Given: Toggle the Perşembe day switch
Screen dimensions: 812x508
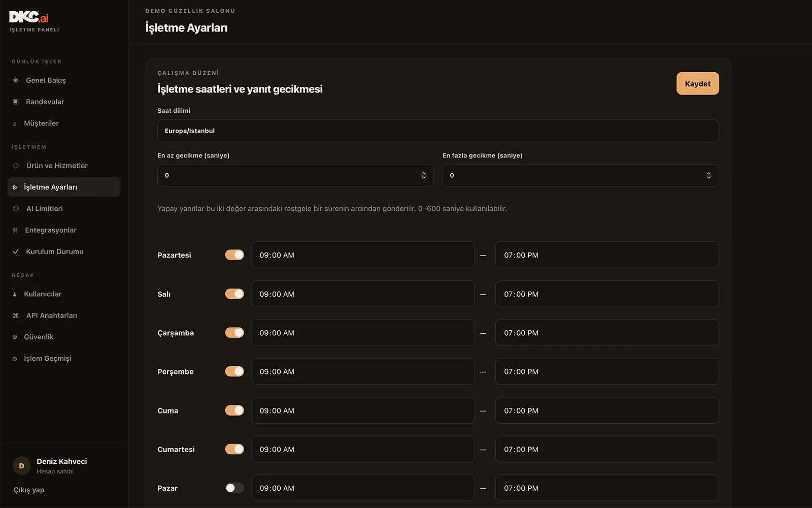Looking at the screenshot, I should click(x=234, y=371).
